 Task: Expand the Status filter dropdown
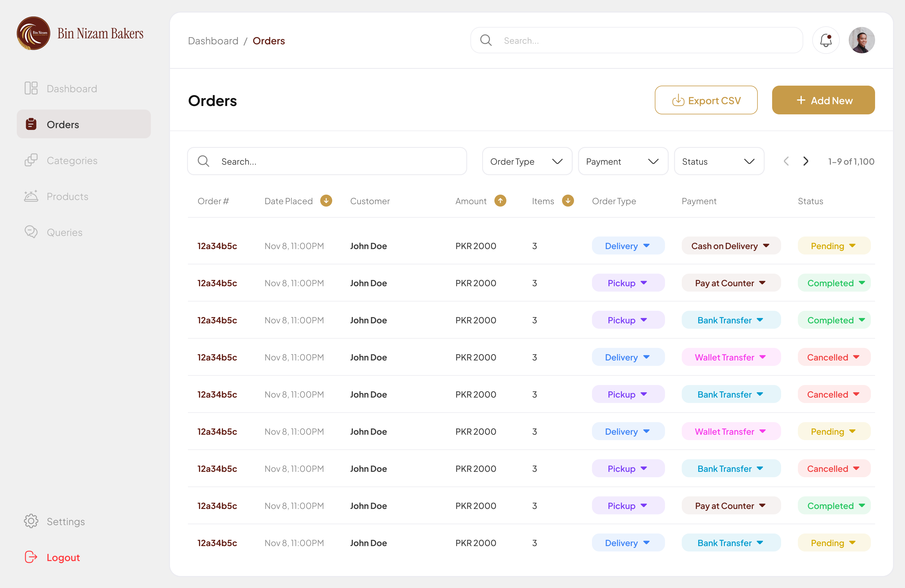[x=719, y=161]
